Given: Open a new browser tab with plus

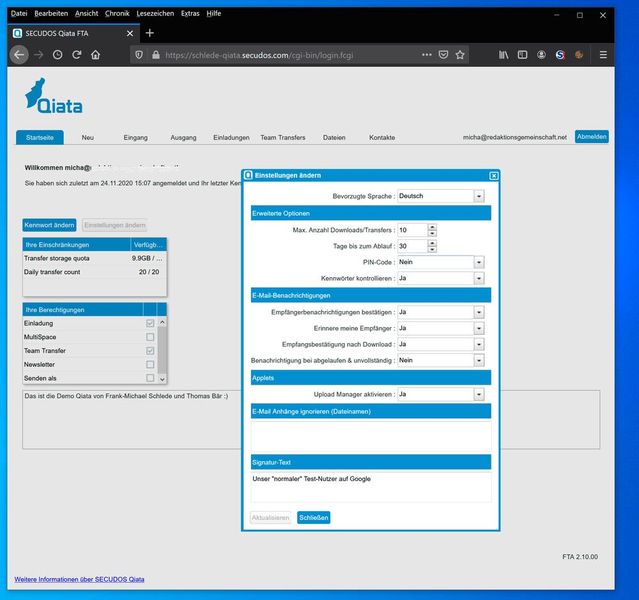Looking at the screenshot, I should point(150,33).
